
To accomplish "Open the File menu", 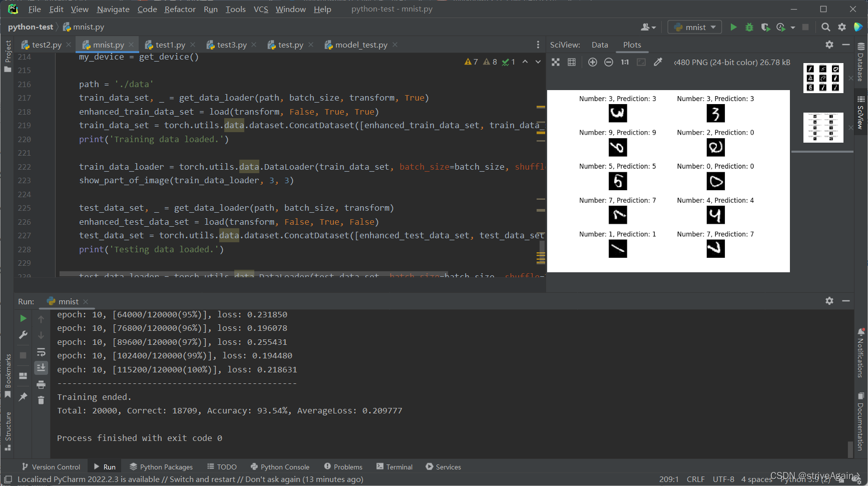I will coord(35,9).
